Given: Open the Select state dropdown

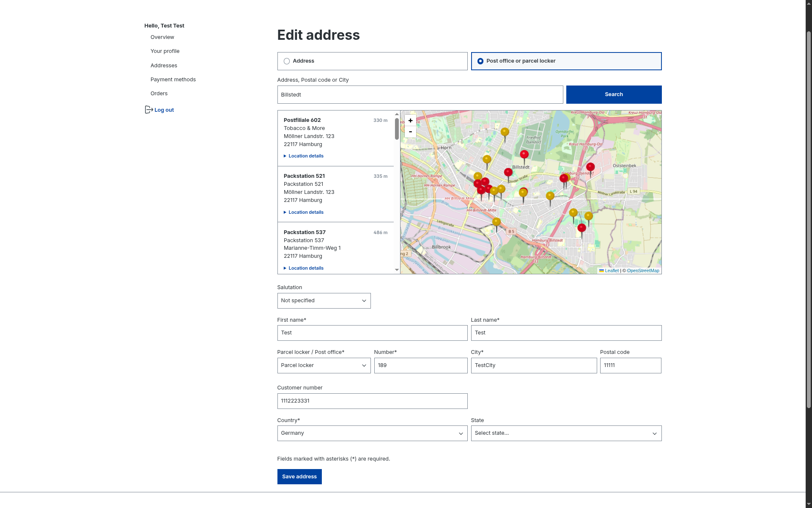Looking at the screenshot, I should click(x=566, y=433).
